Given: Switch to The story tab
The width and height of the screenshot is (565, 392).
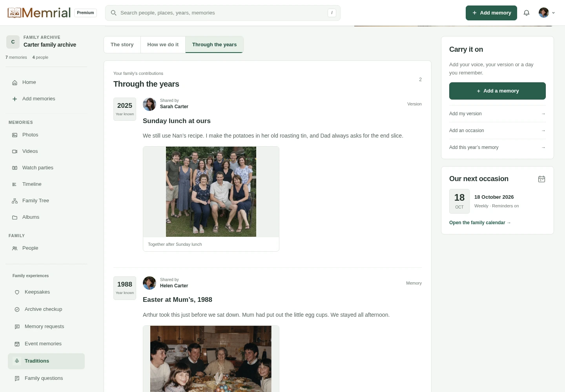Looking at the screenshot, I should tap(122, 45).
